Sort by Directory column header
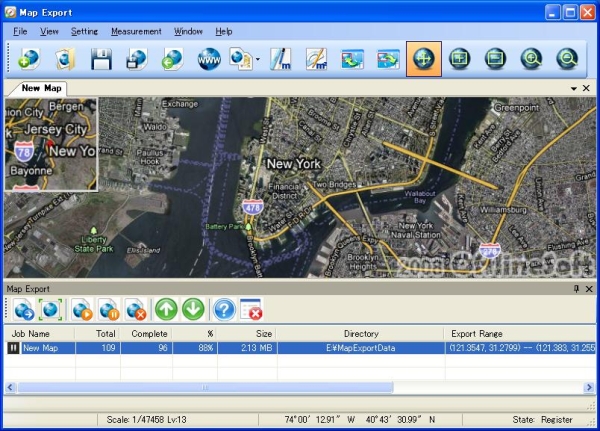This screenshot has width=600, height=431. [361, 334]
